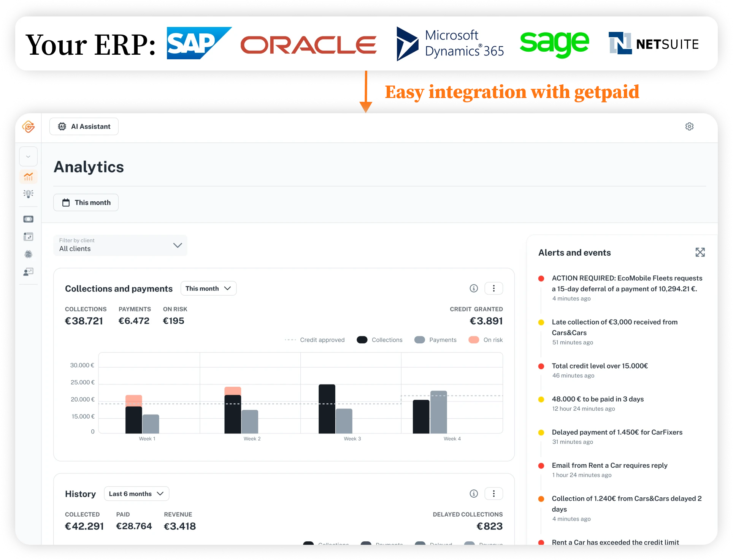Select the Analytics chart sidebar icon

(28, 177)
